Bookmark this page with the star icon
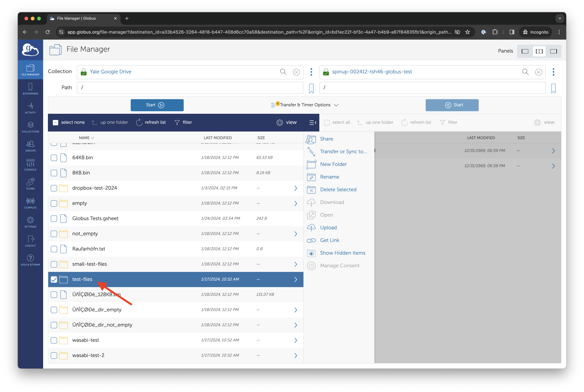The height and width of the screenshot is (392, 584). point(468,32)
